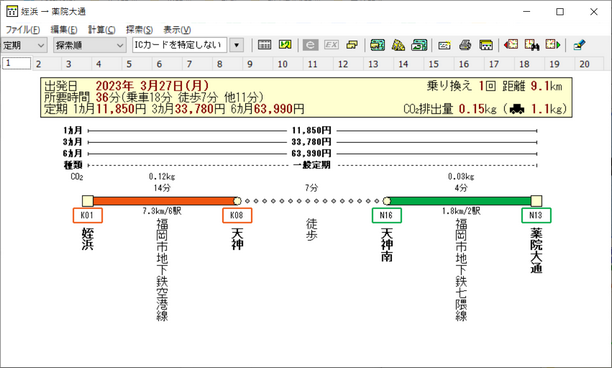The width and height of the screenshot is (612, 368).
Task: Expand the 探索順 sort order dropdown
Action: (x=89, y=45)
